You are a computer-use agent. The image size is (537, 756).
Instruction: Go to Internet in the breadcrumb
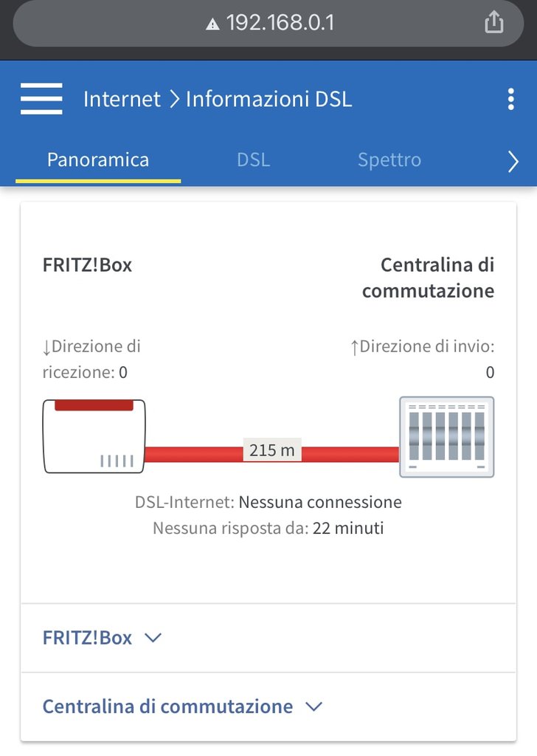122,100
